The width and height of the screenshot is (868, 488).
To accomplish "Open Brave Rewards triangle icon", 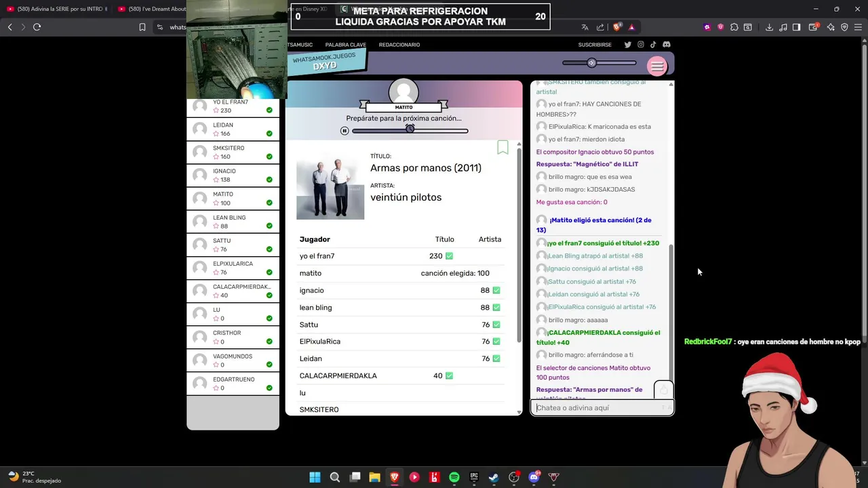I will pos(631,27).
